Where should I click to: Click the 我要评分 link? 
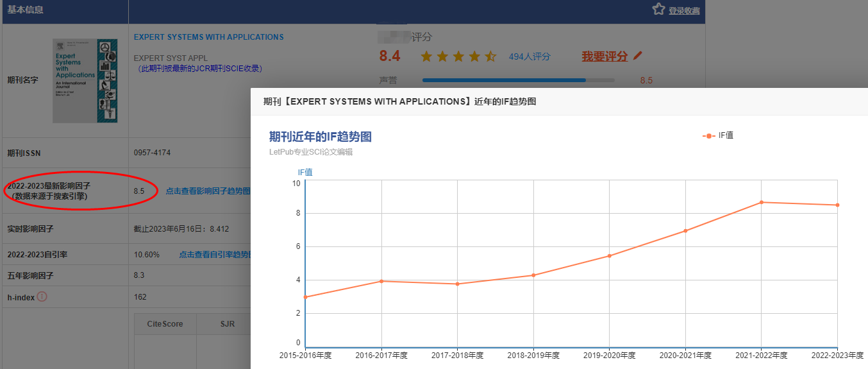point(605,56)
